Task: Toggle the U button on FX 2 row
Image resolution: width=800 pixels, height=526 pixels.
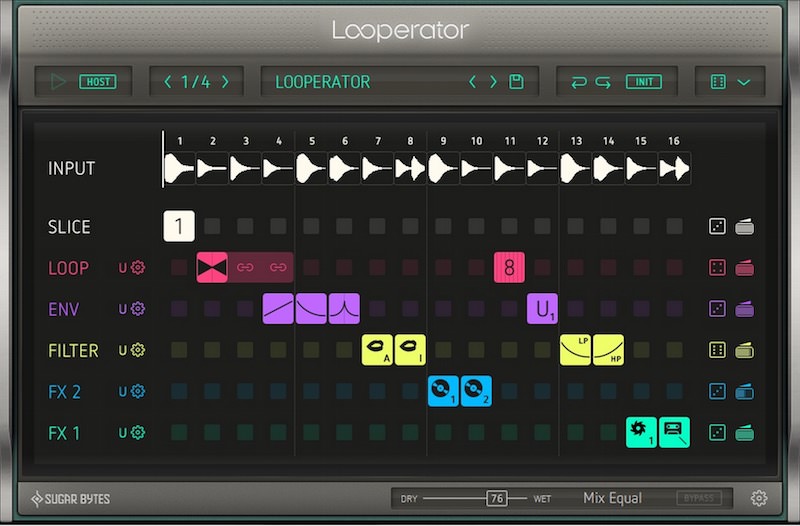Action: (x=122, y=392)
